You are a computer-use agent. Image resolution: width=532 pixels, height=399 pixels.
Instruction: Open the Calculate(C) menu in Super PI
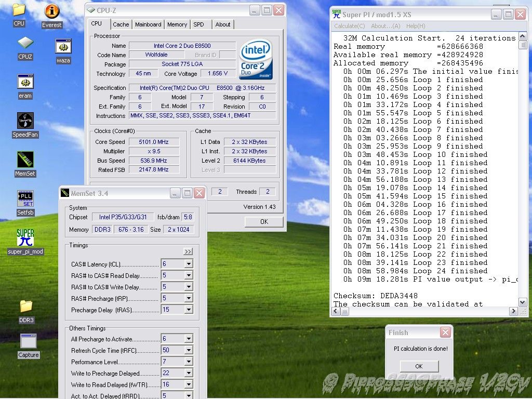[350, 26]
